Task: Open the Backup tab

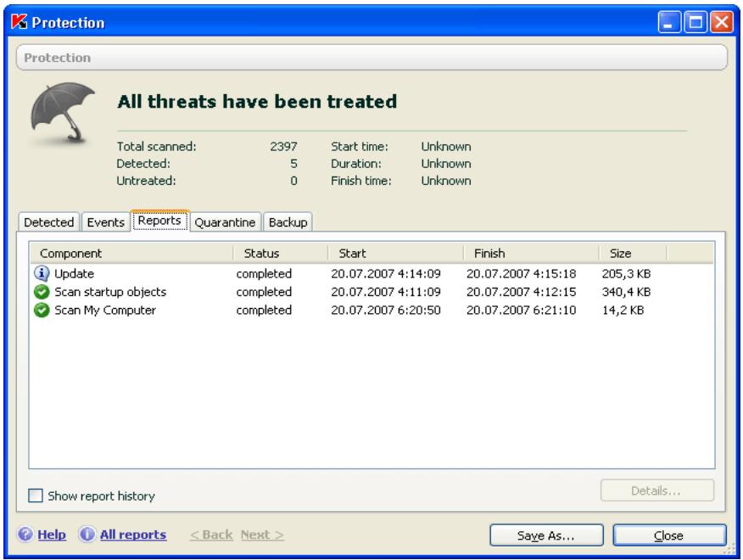Action: pyautogui.click(x=288, y=222)
